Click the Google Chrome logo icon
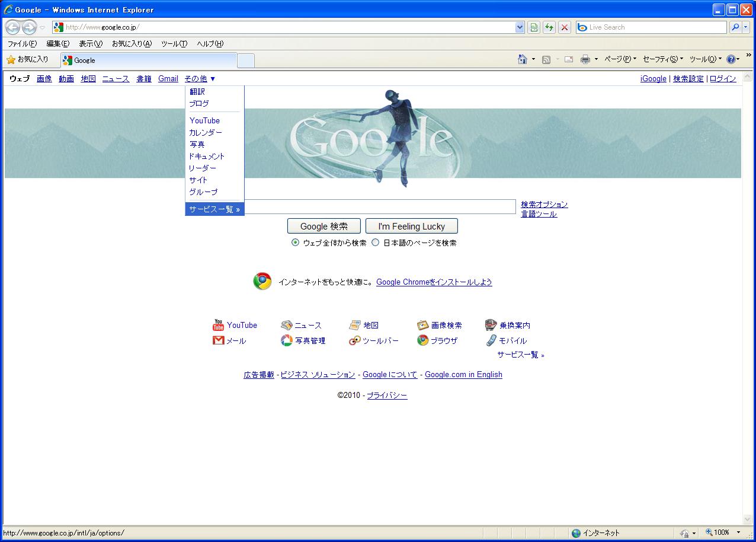The image size is (756, 542). 262,281
